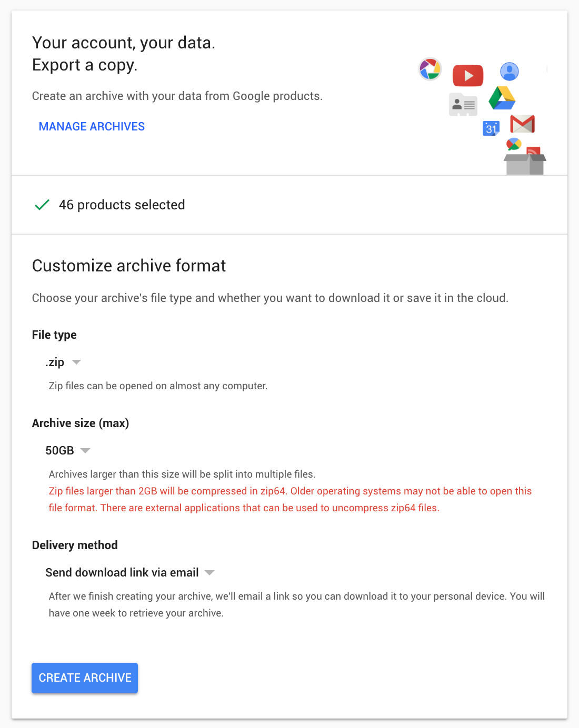Viewport: 579px width, 728px height.
Task: Click the Google Photos pinwheel icon
Action: click(430, 69)
